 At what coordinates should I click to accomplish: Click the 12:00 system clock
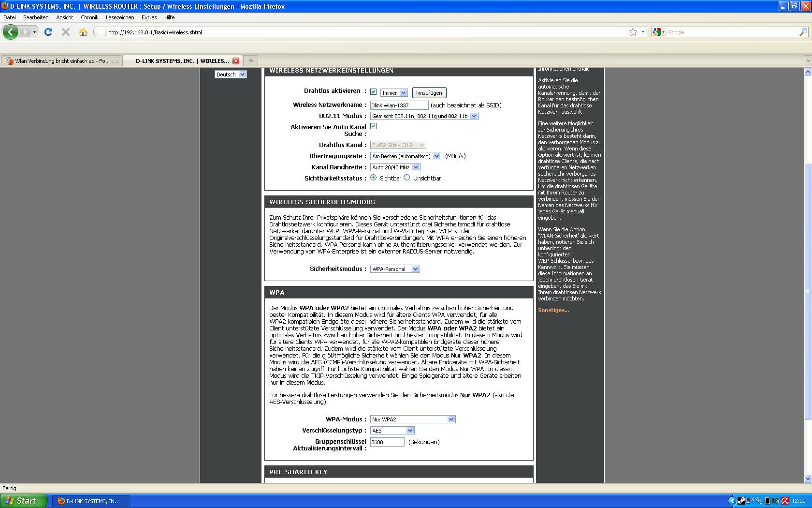pos(798,501)
